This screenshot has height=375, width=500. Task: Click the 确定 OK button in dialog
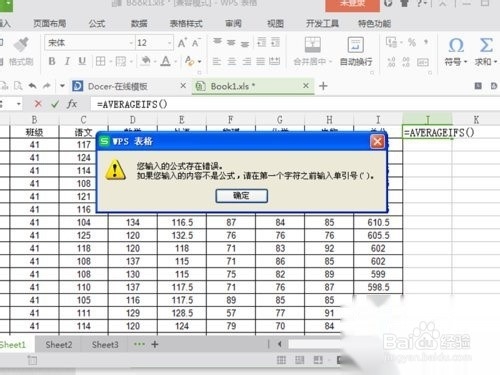241,196
